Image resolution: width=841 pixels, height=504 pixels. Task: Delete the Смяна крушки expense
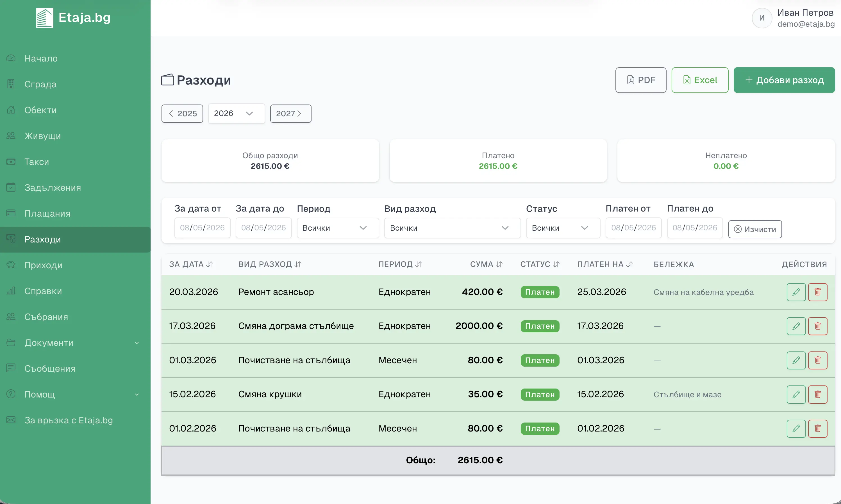pos(817,394)
